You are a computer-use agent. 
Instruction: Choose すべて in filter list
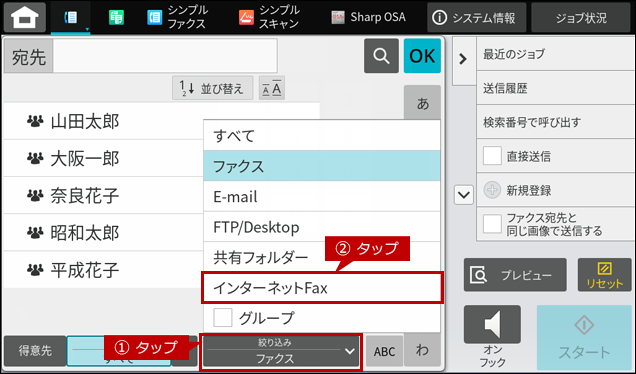coord(322,135)
